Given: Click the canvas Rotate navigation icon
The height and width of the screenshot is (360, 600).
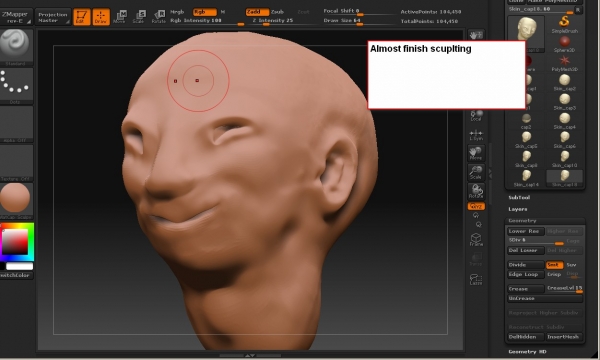Looking at the screenshot, I should pos(476,191).
